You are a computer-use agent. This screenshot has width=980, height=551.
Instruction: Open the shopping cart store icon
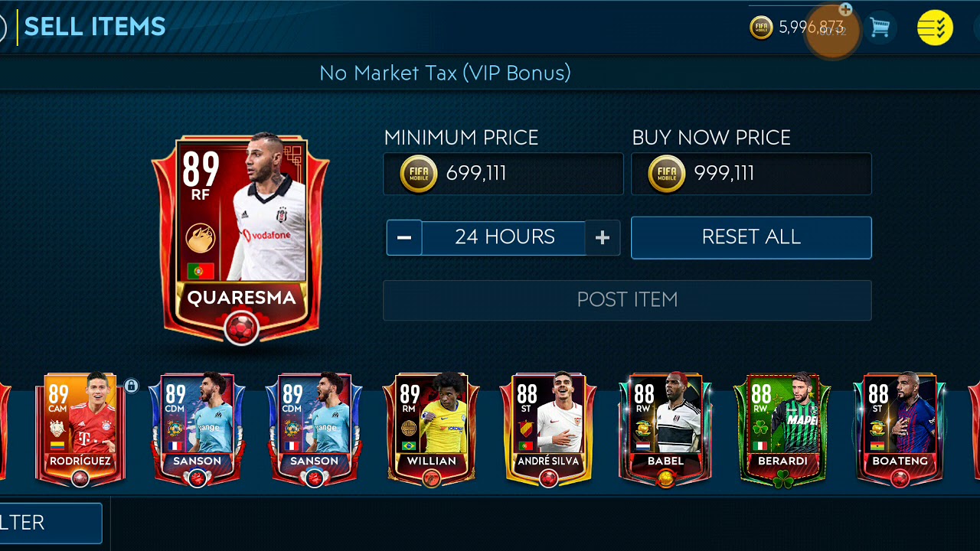point(880,28)
